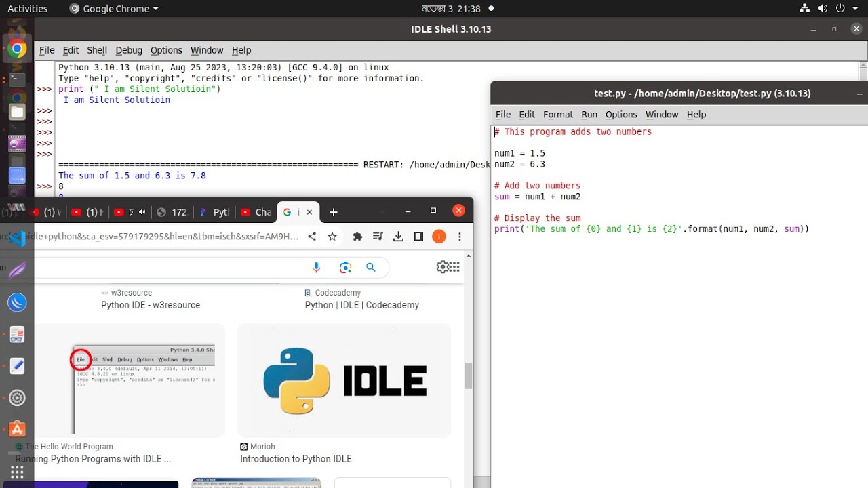The height and width of the screenshot is (488, 868).
Task: Open 'Python | IDLE | Codecademy' result link
Action: coord(362,305)
